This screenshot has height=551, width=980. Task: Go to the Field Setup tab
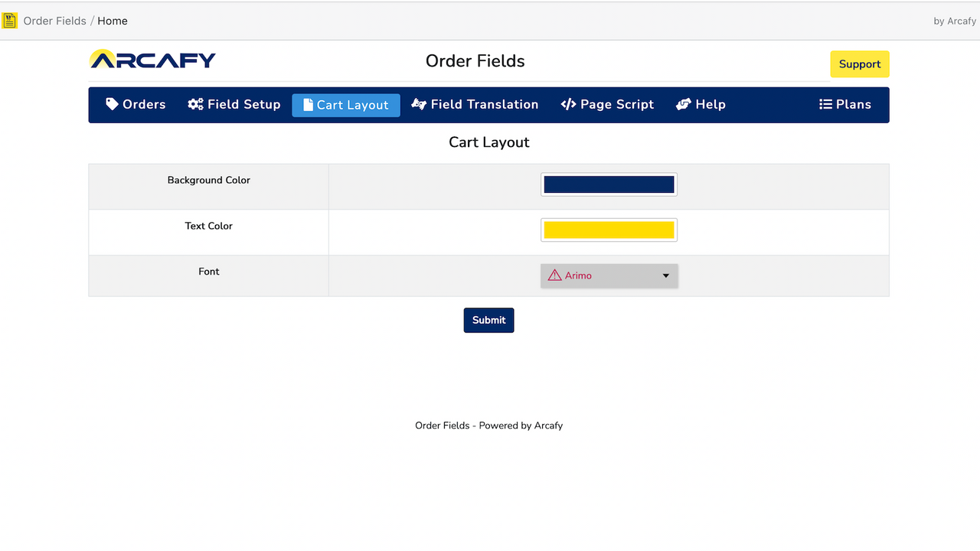[234, 104]
